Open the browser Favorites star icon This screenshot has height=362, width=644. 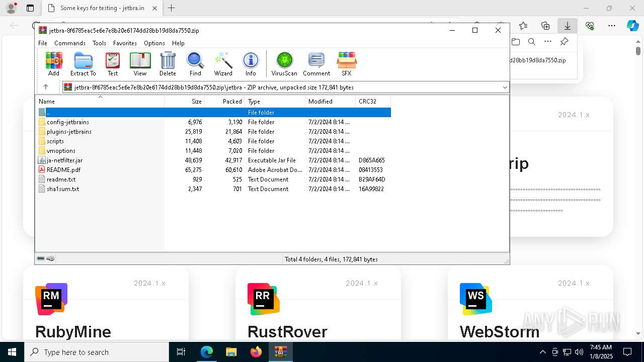point(523,26)
